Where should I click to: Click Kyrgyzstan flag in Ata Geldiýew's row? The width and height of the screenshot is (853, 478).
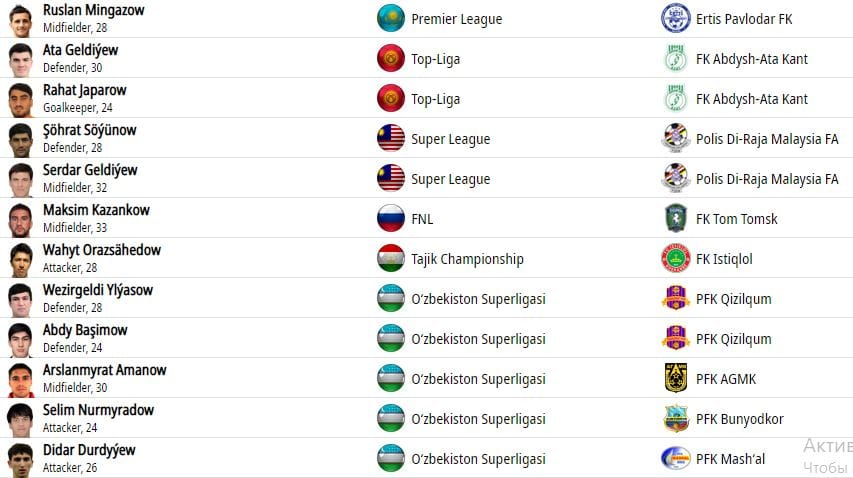(x=390, y=58)
